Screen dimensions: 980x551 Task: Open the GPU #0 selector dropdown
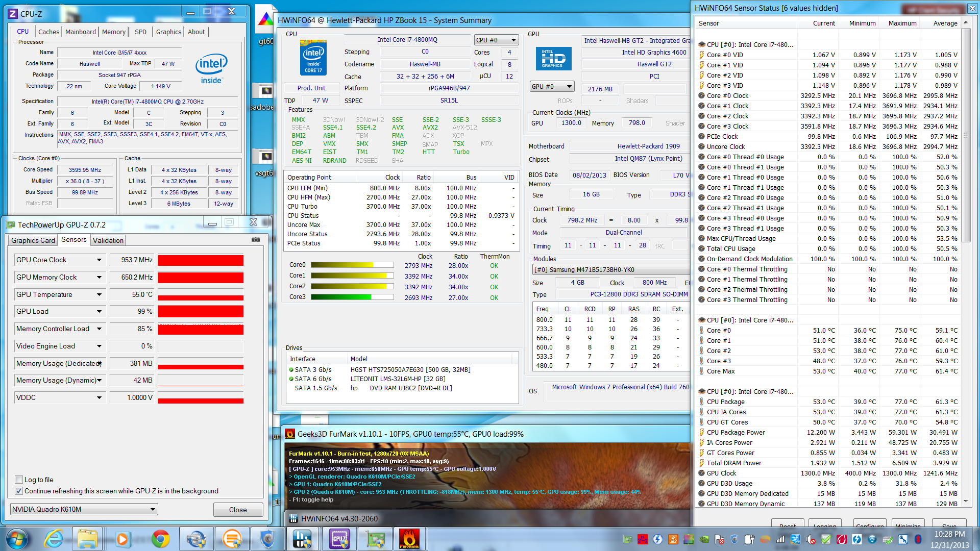(552, 87)
